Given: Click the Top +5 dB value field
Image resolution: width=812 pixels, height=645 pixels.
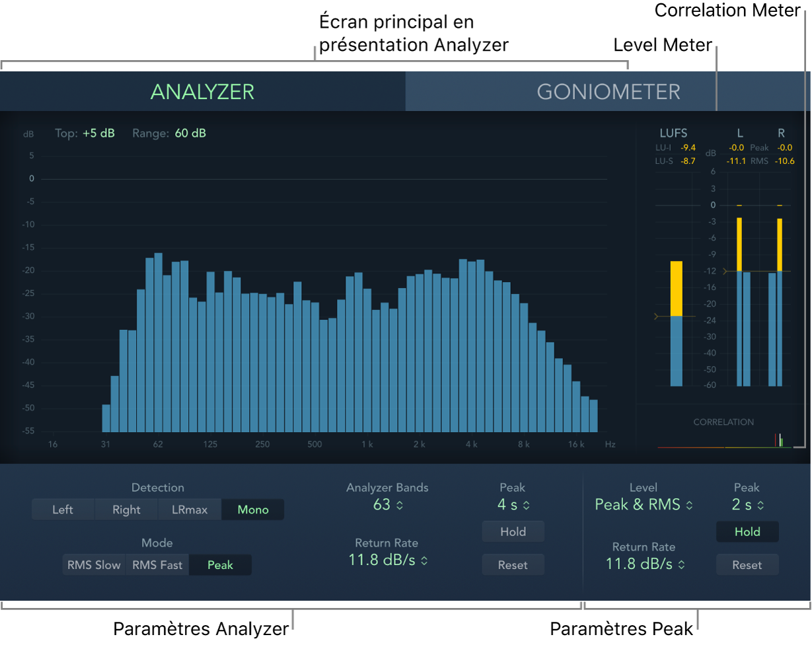Looking at the screenshot, I should pos(100,132).
